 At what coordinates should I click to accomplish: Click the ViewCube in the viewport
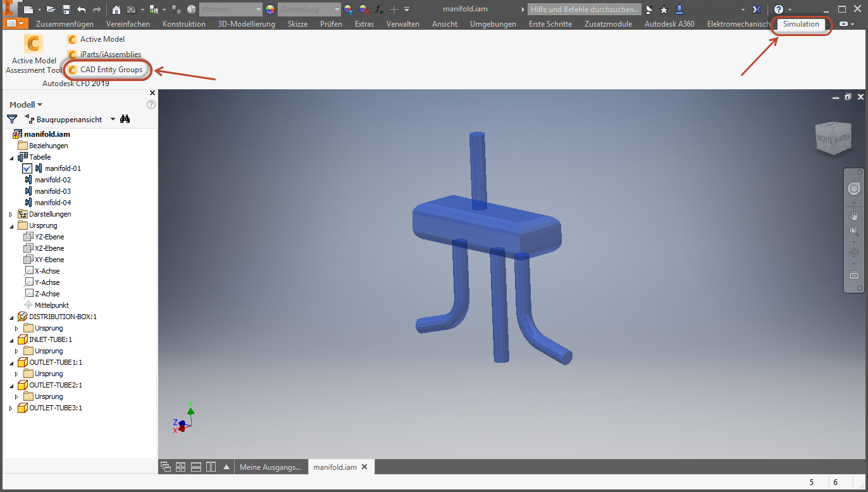click(x=834, y=137)
